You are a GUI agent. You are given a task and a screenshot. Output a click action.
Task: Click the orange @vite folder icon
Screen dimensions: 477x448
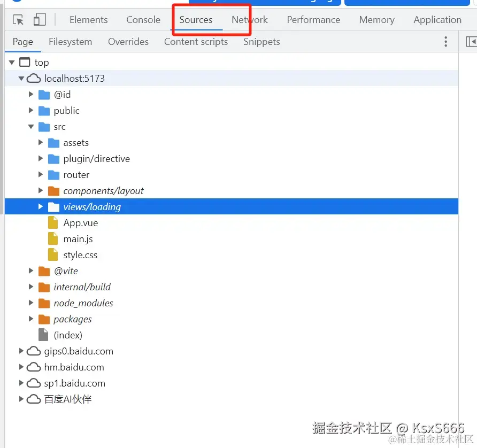(44, 271)
